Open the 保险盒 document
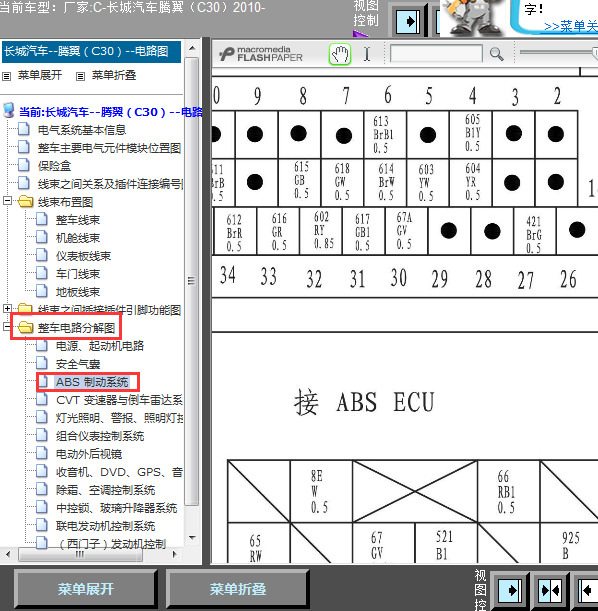The height and width of the screenshot is (611, 598). 54,166
